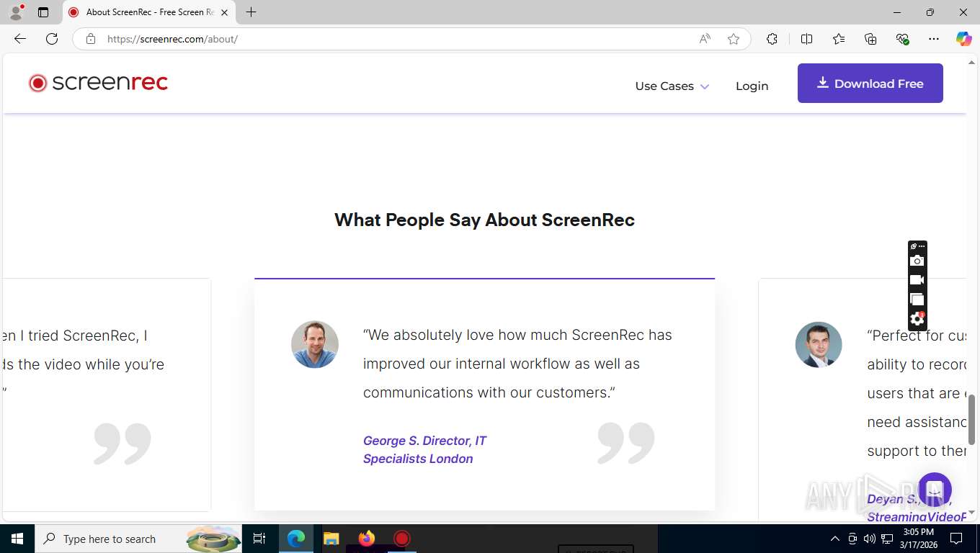The width and height of the screenshot is (980, 553).
Task: Open the ScreenRec widget three-dots menu
Action: click(x=922, y=246)
